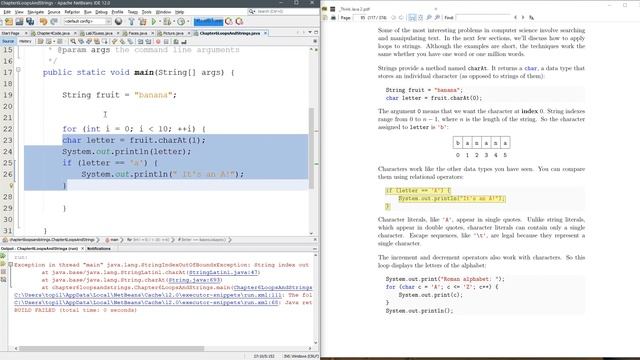Run the project with green play icon
Screen dimensions: 640x360
click(x=154, y=21)
